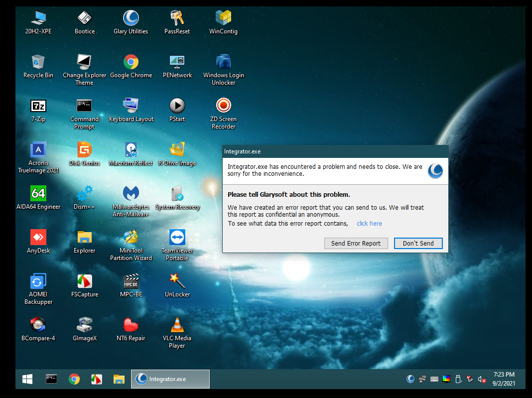Click the Integrator.exe dialog title bar
The image size is (532, 398).
pos(335,151)
